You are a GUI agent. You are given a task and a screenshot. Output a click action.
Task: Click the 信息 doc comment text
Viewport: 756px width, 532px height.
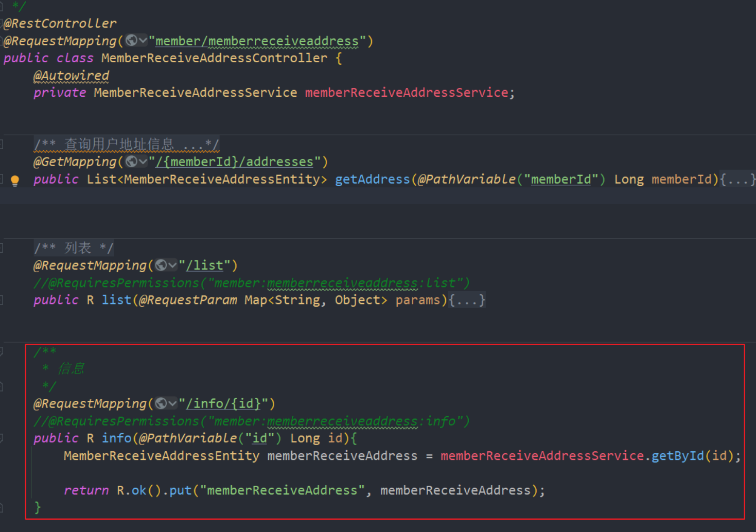pos(71,368)
